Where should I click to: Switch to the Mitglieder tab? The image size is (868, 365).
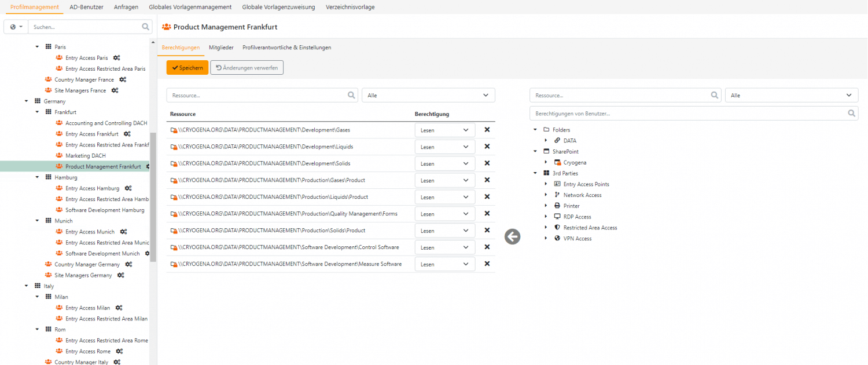[x=221, y=48]
